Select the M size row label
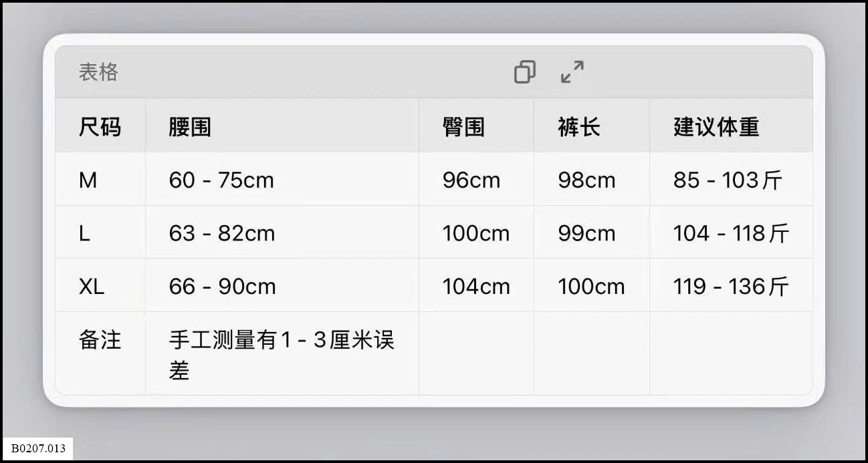Image resolution: width=868 pixels, height=463 pixels. click(88, 180)
